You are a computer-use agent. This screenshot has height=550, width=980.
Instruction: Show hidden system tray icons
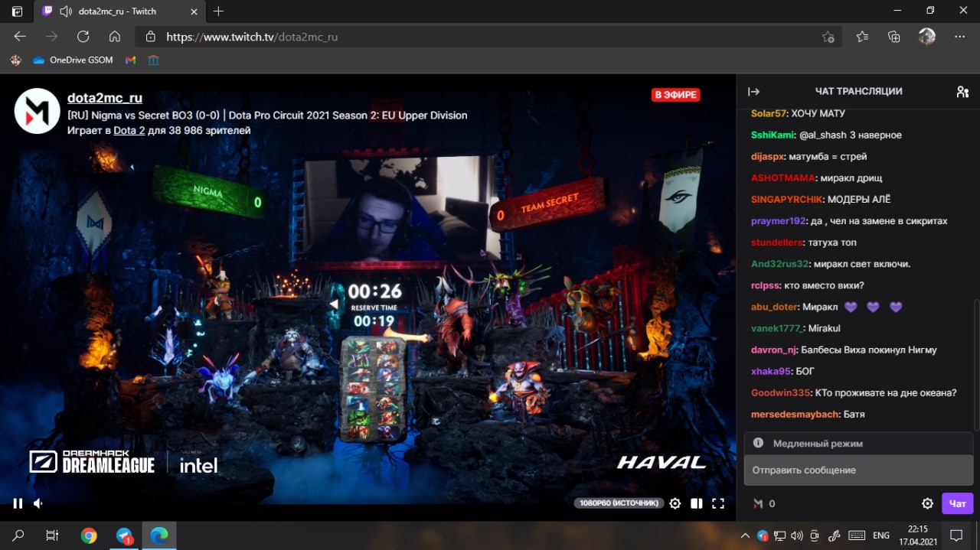(x=746, y=535)
